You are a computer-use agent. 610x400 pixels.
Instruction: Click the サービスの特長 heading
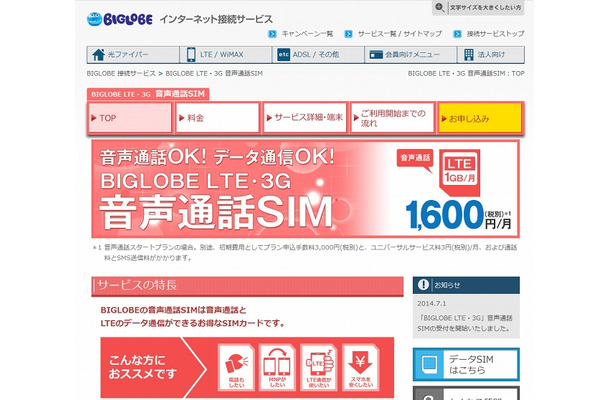click(247, 286)
